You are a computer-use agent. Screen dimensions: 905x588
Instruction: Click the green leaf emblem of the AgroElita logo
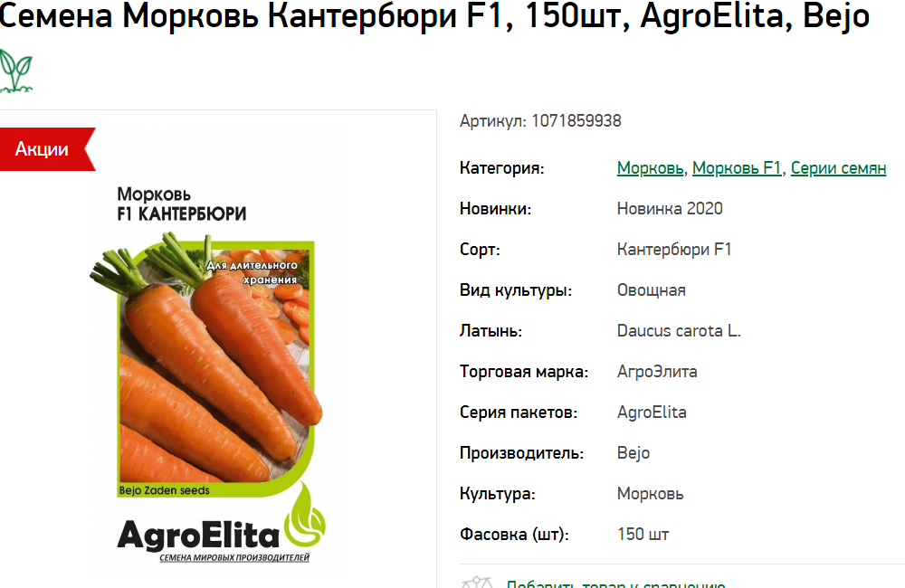pos(305,517)
